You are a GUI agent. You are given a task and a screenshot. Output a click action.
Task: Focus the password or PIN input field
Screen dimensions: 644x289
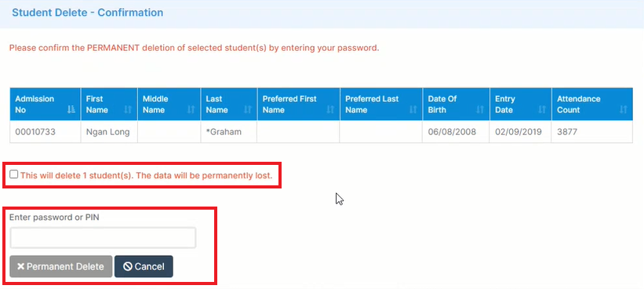[x=103, y=238]
